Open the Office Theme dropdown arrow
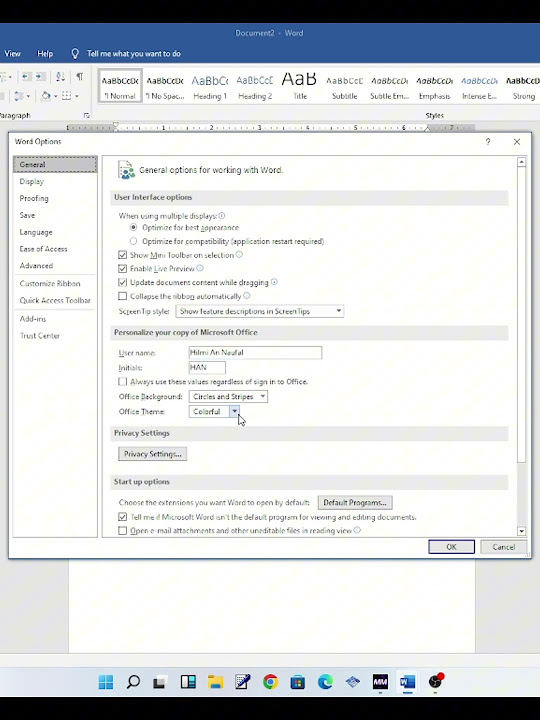The height and width of the screenshot is (720, 540). [x=235, y=411]
